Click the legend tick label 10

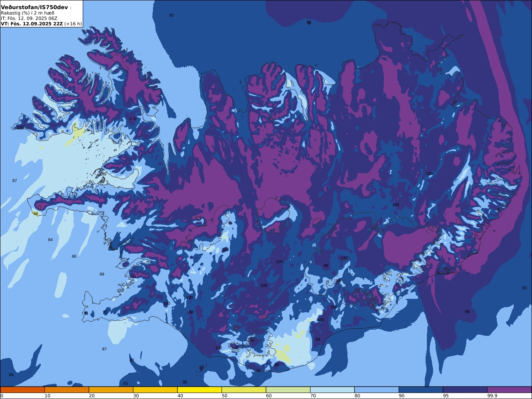47,396
